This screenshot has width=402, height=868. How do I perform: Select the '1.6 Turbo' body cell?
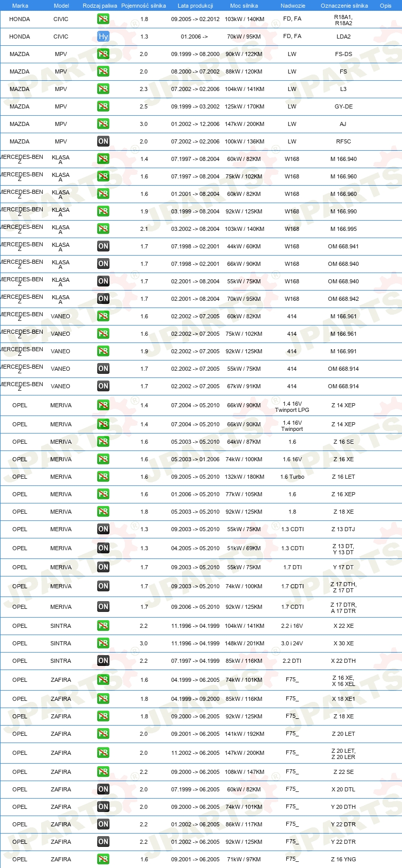292,477
